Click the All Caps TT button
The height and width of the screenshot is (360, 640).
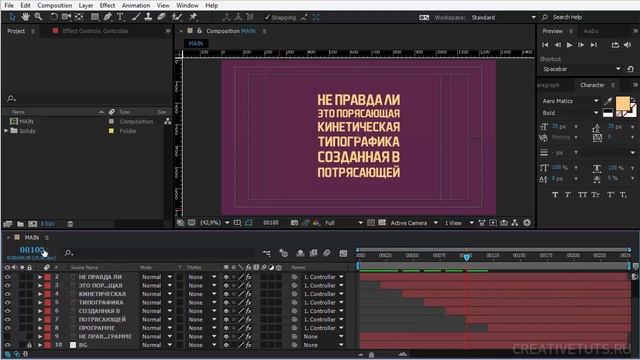coord(582,195)
